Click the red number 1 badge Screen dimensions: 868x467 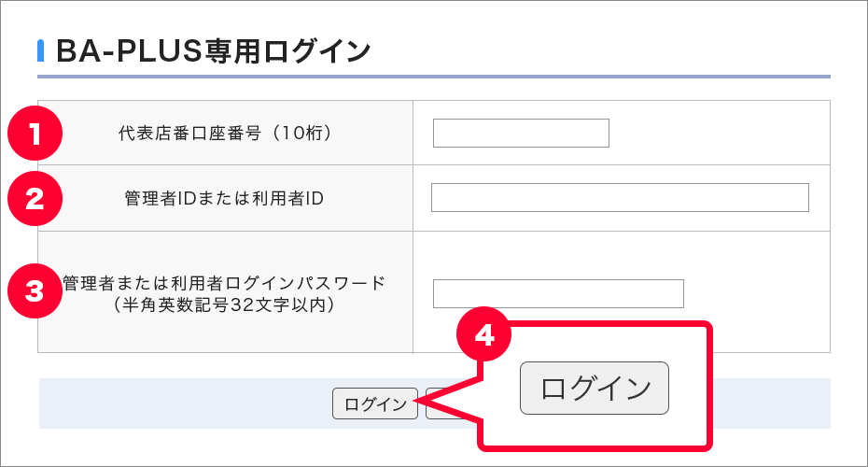pos(35,134)
